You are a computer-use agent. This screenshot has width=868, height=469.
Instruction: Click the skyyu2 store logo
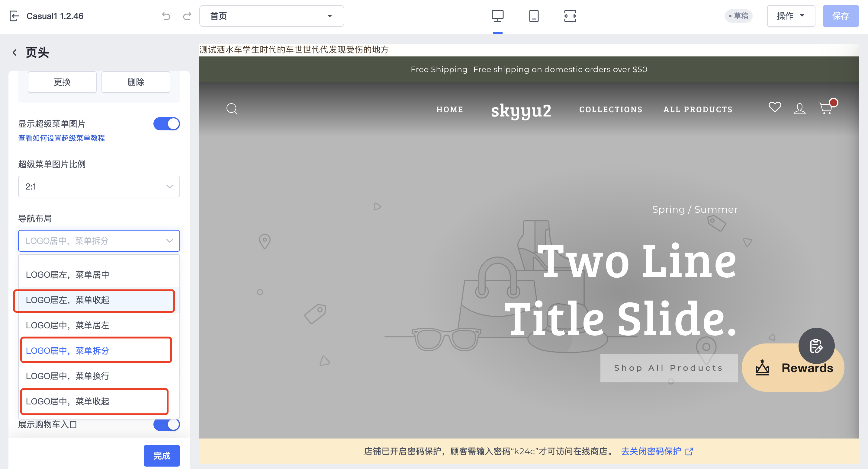(x=521, y=111)
